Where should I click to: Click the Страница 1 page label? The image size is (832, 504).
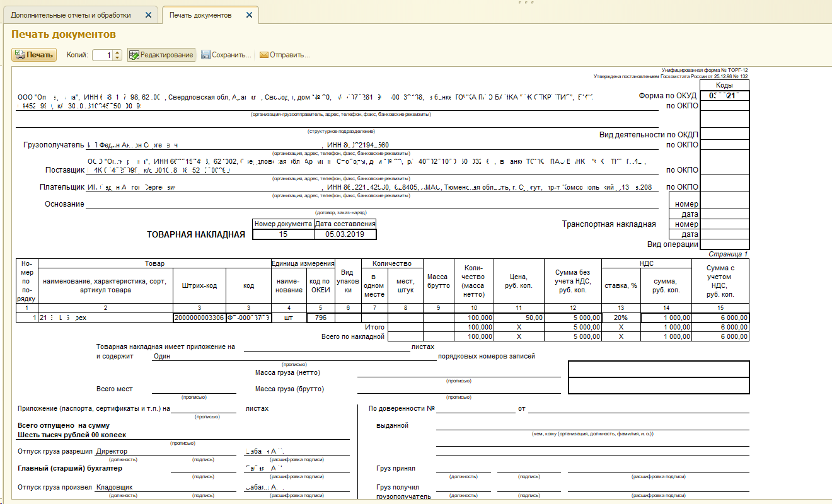[728, 254]
